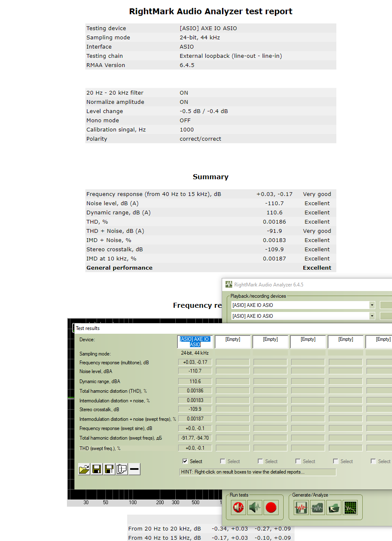Click the -109.9 crosstalk box in Test results

coord(195,409)
